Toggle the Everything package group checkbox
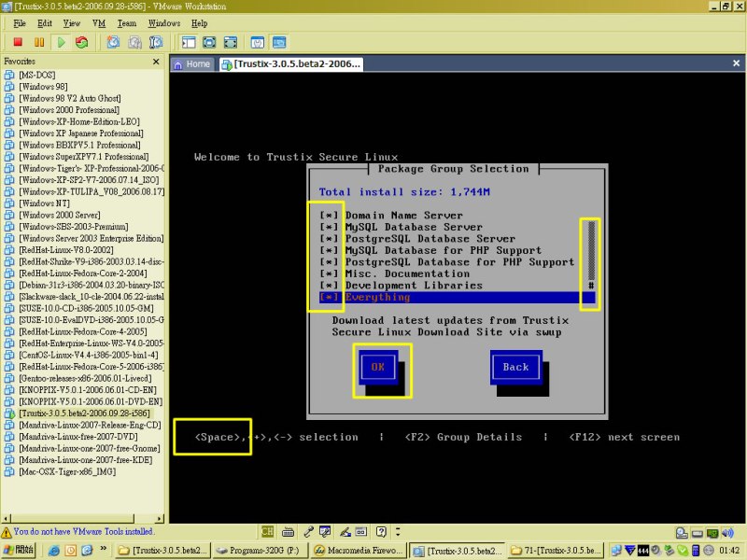747x560 pixels. pos(329,297)
